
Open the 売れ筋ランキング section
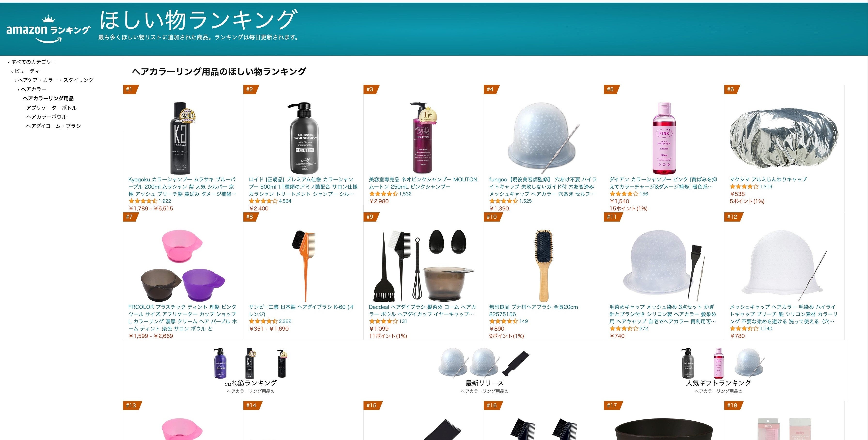[250, 383]
